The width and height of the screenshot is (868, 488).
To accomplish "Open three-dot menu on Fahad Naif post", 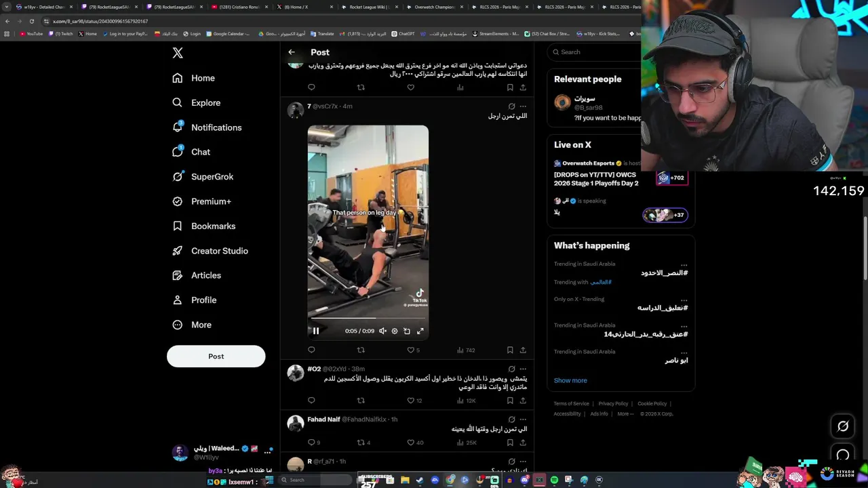I will [x=523, y=420].
